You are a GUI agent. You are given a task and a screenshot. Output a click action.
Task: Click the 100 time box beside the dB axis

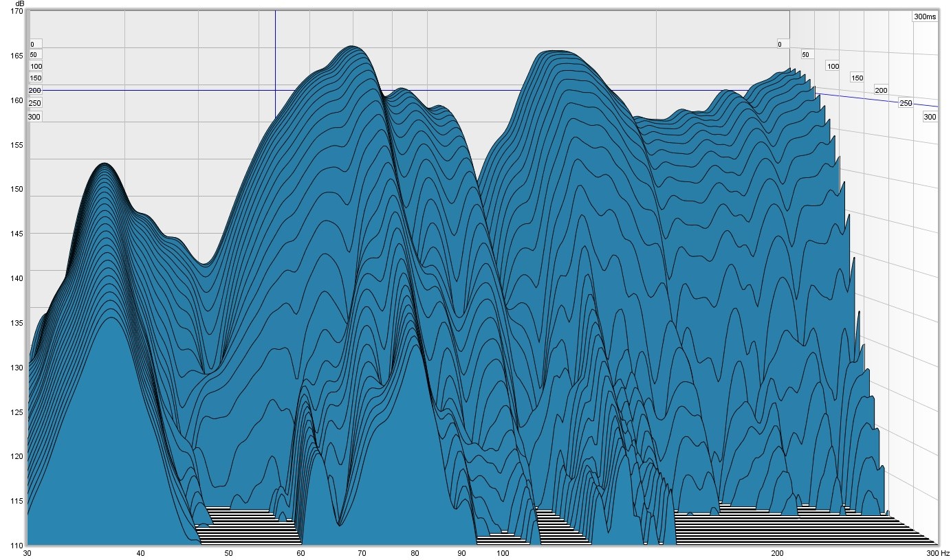(36, 67)
